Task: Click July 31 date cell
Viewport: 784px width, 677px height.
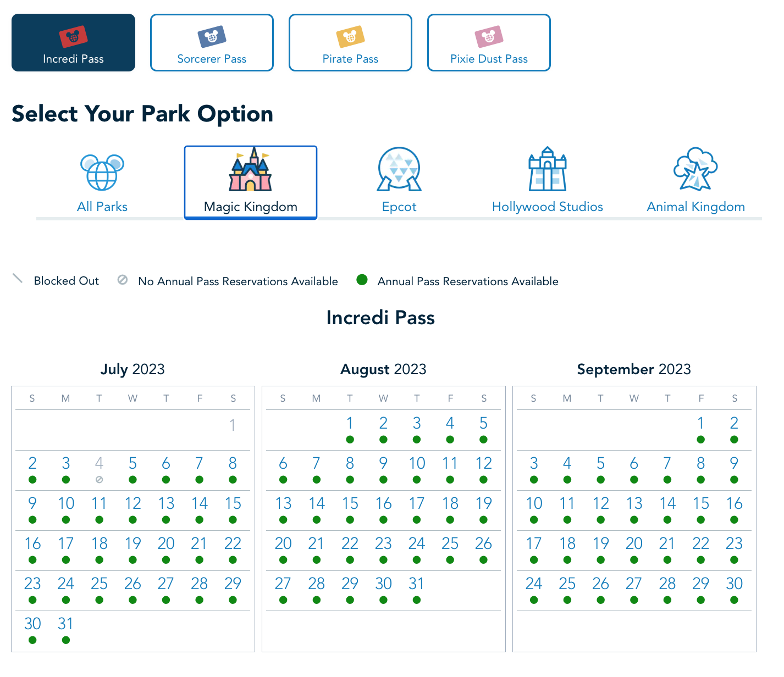Action: [65, 630]
